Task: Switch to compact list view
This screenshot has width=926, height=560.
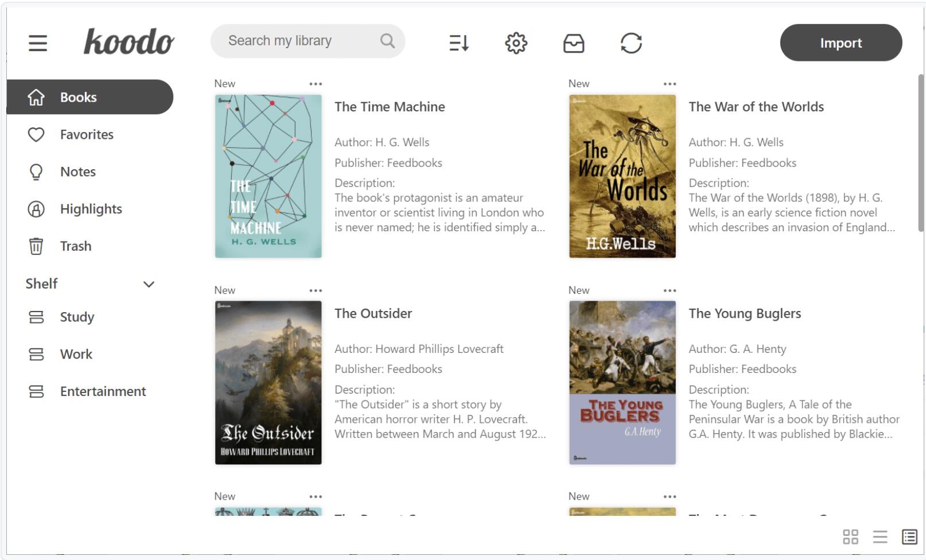Action: point(880,537)
